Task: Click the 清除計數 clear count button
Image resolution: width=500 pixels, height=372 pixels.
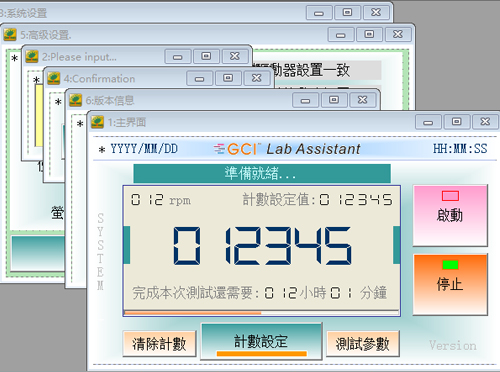Action: pyautogui.click(x=159, y=344)
